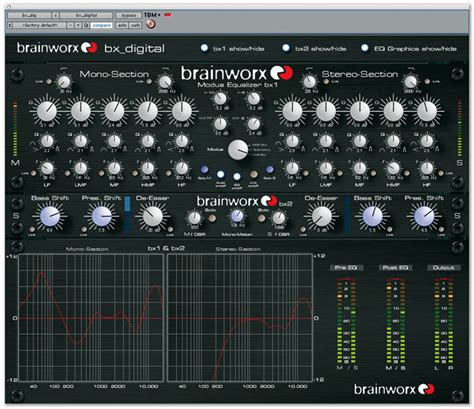This screenshot has height=409, width=474.
Task: Click the round target icon in the header
Action: pos(151,24)
